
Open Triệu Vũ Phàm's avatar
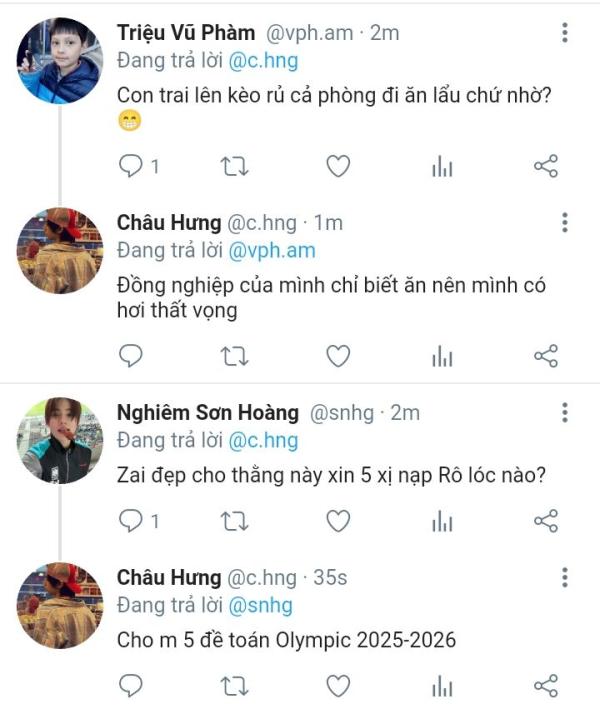pyautogui.click(x=60, y=60)
